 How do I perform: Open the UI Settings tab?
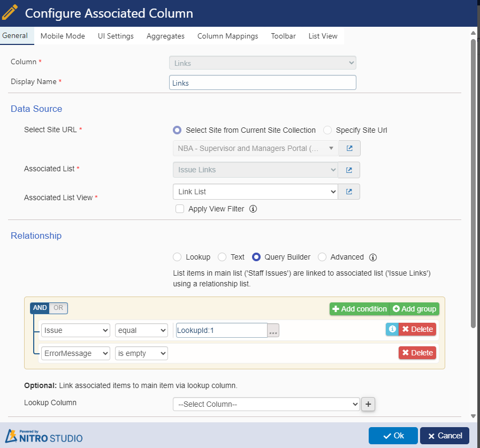pyautogui.click(x=116, y=36)
